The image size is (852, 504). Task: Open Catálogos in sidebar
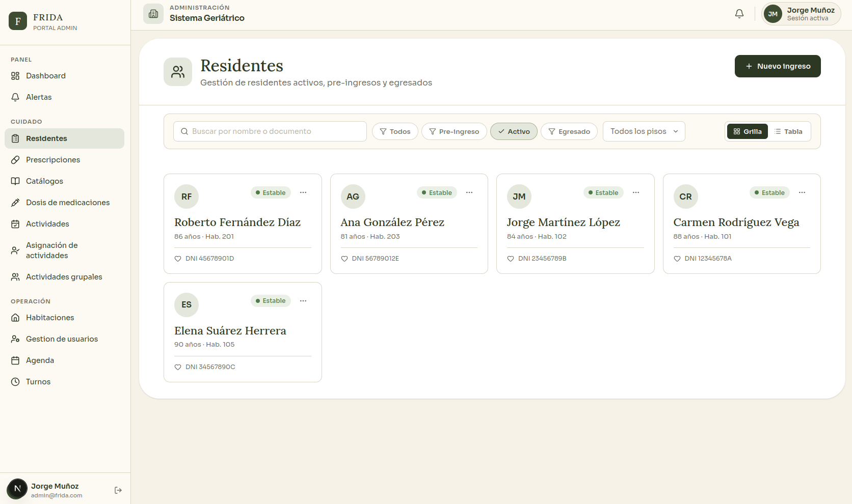tap(64, 181)
